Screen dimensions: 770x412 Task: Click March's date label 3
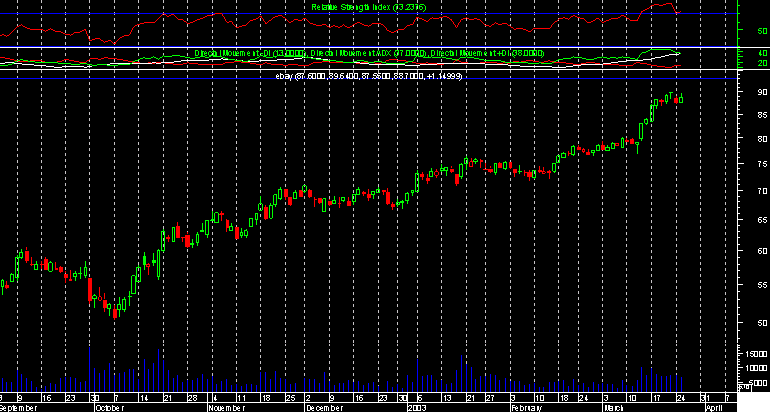pos(605,398)
